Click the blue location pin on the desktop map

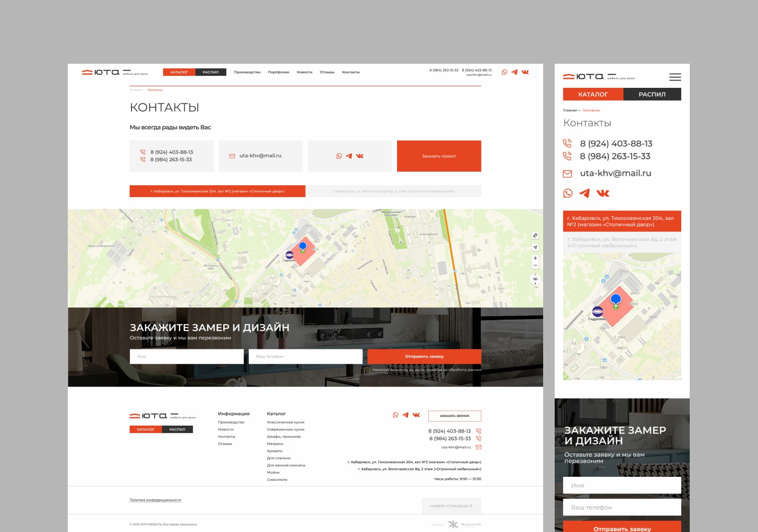(303, 246)
